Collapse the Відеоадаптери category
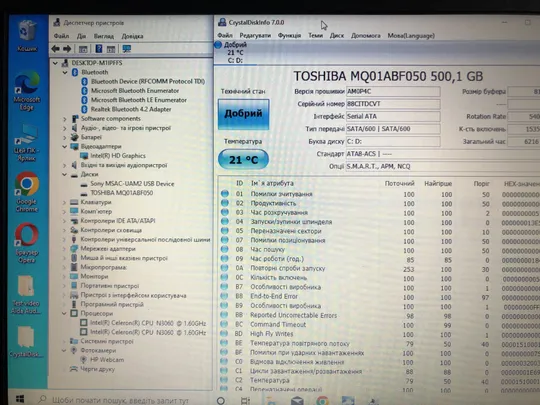This screenshot has width=540, height=405. coord(65,147)
